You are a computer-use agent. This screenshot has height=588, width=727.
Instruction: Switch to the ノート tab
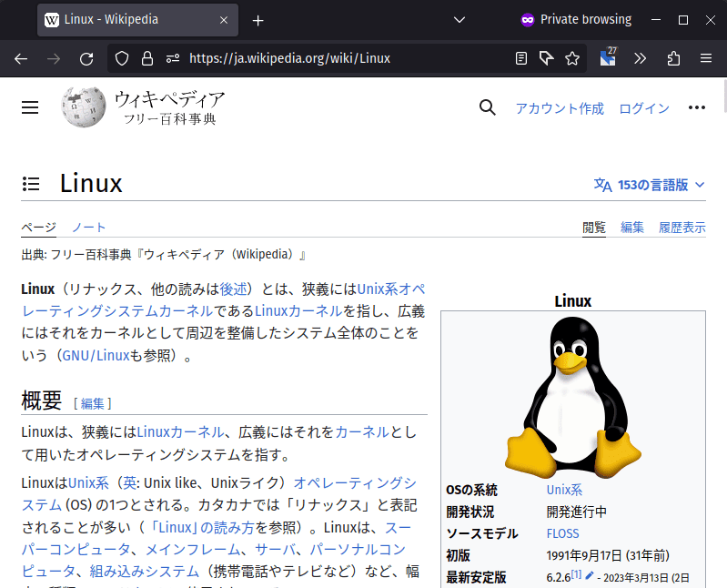coord(88,228)
